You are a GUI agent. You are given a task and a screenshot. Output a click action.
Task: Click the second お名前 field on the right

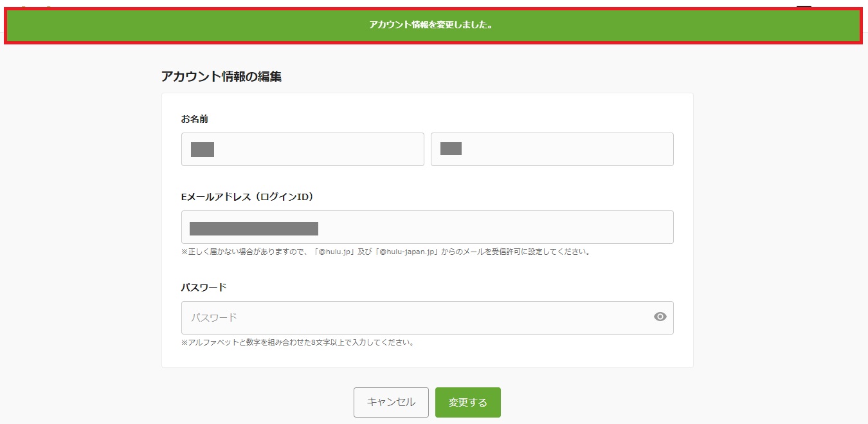[x=552, y=149]
